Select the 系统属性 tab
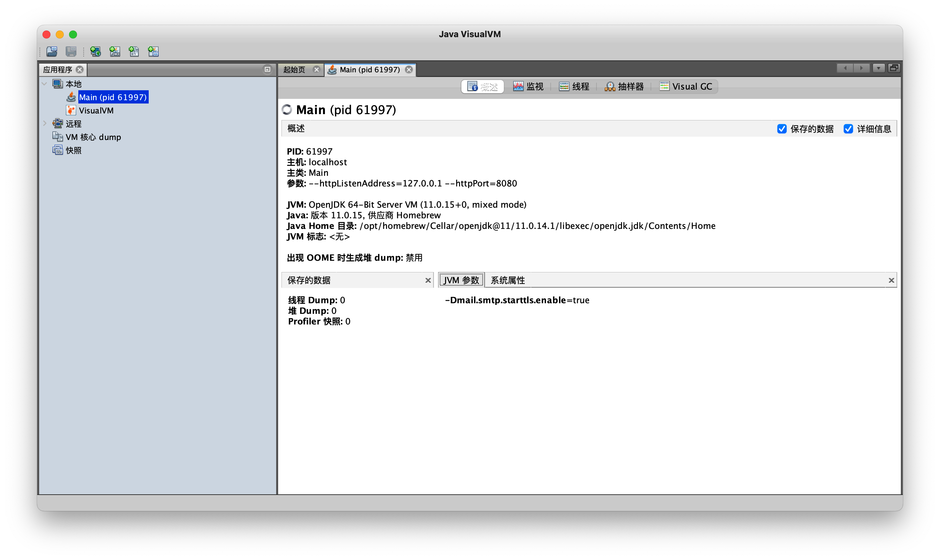The image size is (940, 560). pos(508,280)
